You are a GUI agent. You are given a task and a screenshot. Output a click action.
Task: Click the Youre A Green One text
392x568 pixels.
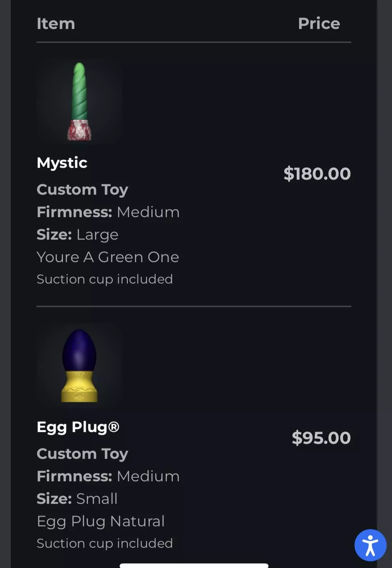[x=108, y=257]
